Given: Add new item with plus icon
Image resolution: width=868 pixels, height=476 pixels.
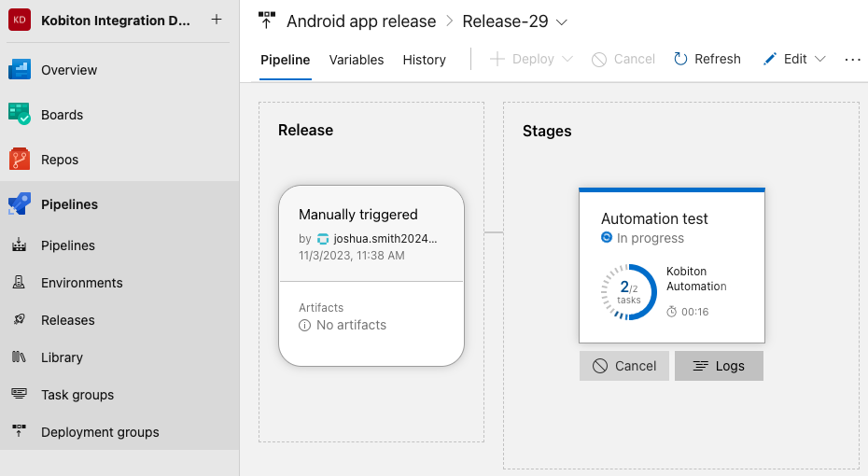Looking at the screenshot, I should coord(217,20).
